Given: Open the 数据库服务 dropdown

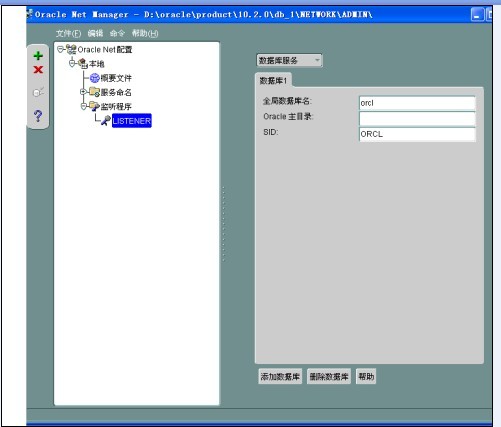Looking at the screenshot, I should (x=289, y=60).
